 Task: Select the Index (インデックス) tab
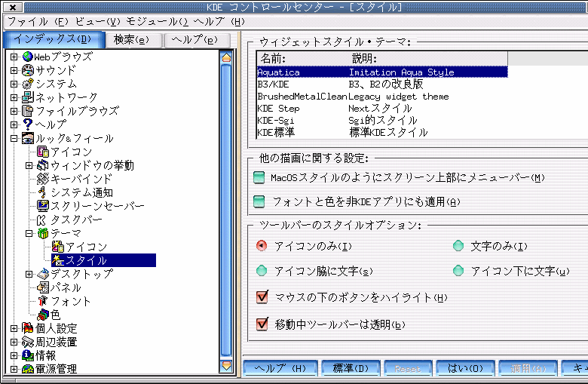tap(54, 39)
